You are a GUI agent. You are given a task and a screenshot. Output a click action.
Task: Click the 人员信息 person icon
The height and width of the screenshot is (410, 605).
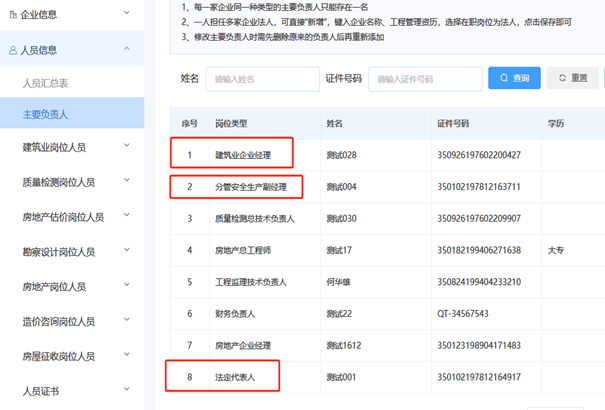click(13, 49)
